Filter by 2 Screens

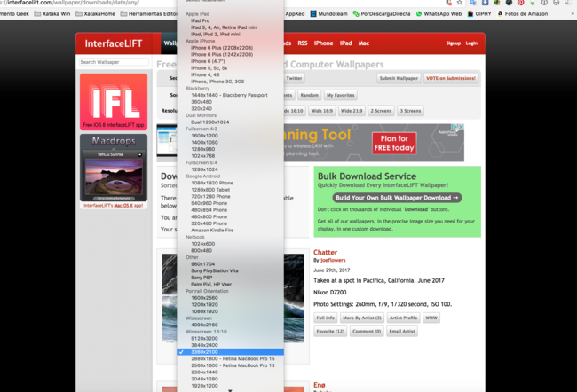point(381,110)
